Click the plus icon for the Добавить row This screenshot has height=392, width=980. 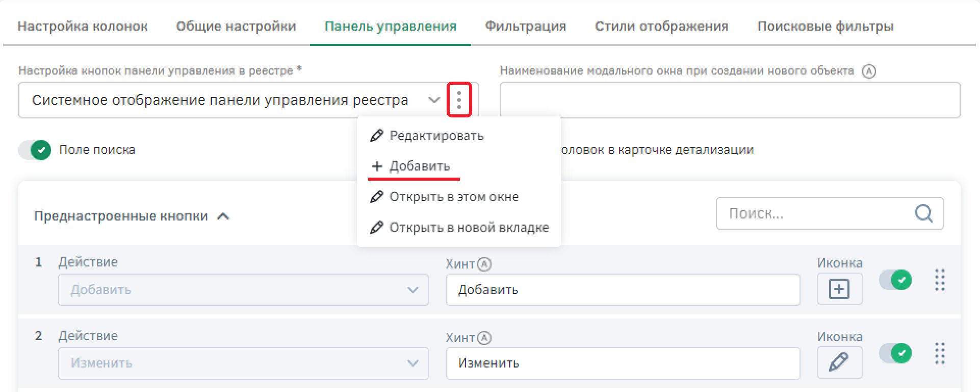point(839,289)
